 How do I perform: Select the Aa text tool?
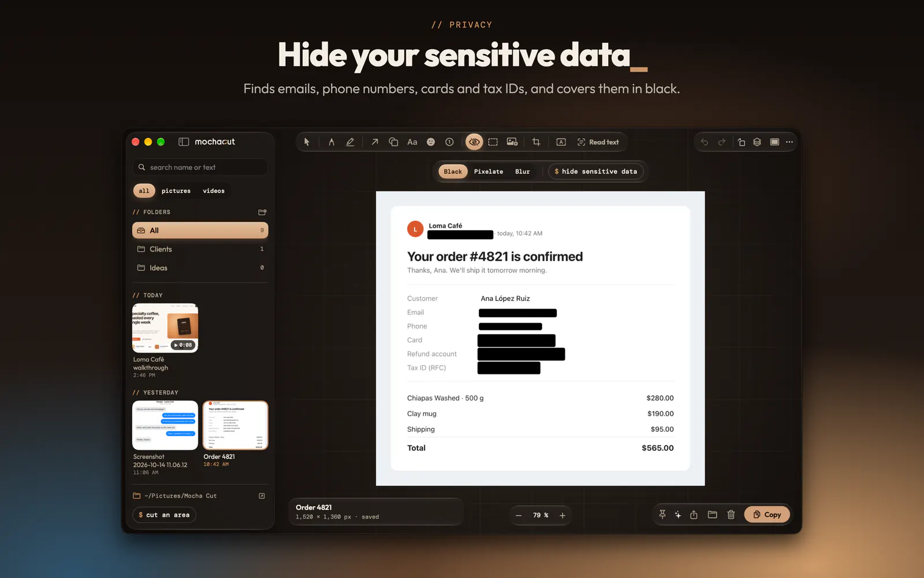click(x=412, y=142)
